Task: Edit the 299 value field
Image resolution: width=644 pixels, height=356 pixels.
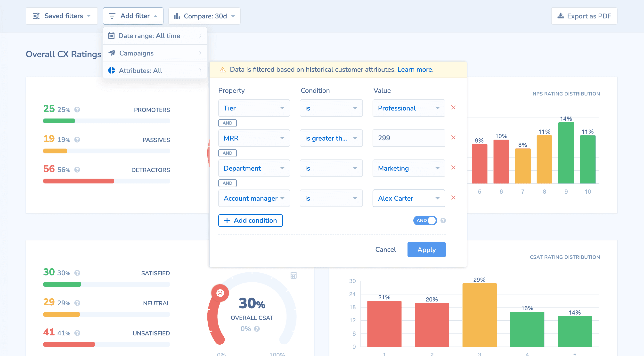Action: 408,138
